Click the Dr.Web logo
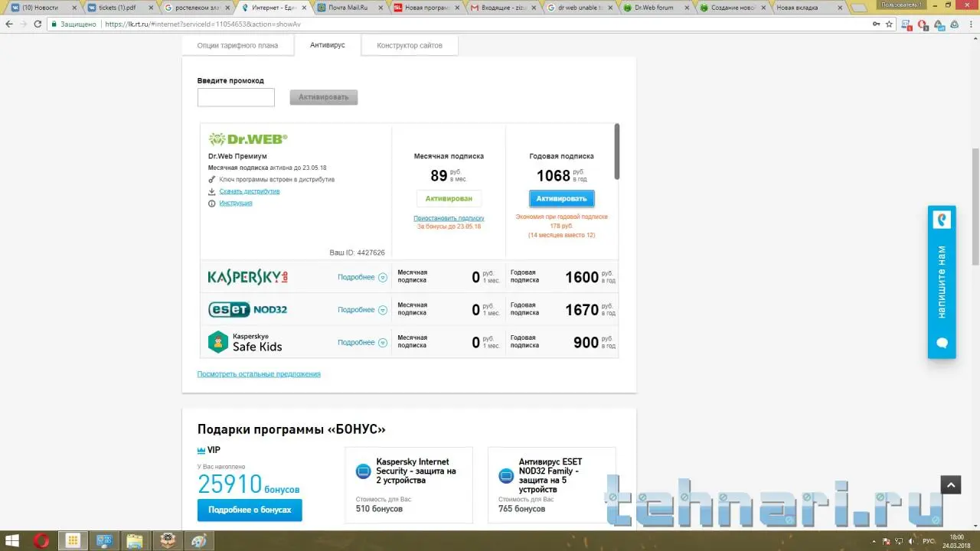This screenshot has height=551, width=980. coord(248,139)
